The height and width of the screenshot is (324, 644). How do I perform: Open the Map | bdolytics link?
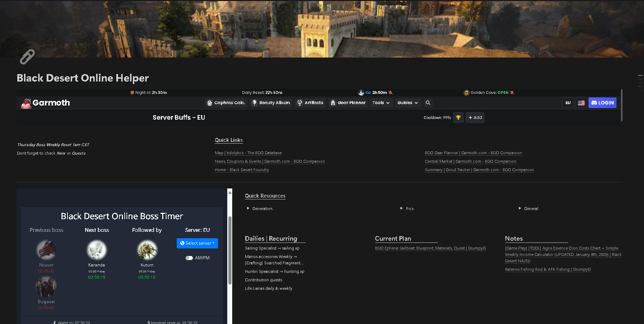[248, 153]
